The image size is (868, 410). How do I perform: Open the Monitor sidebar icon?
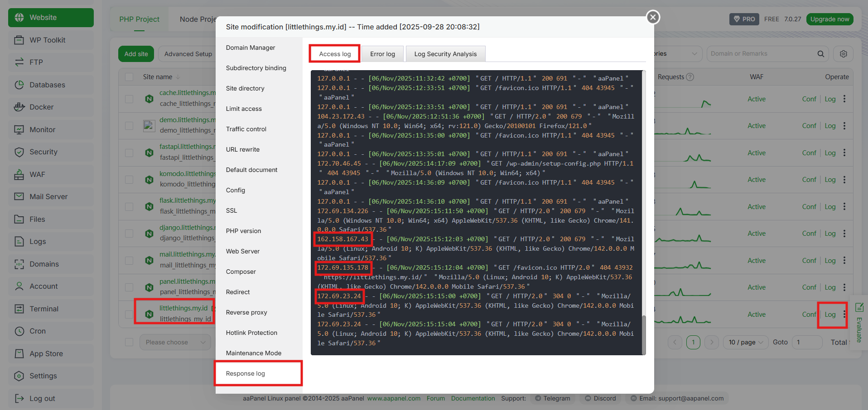click(19, 129)
